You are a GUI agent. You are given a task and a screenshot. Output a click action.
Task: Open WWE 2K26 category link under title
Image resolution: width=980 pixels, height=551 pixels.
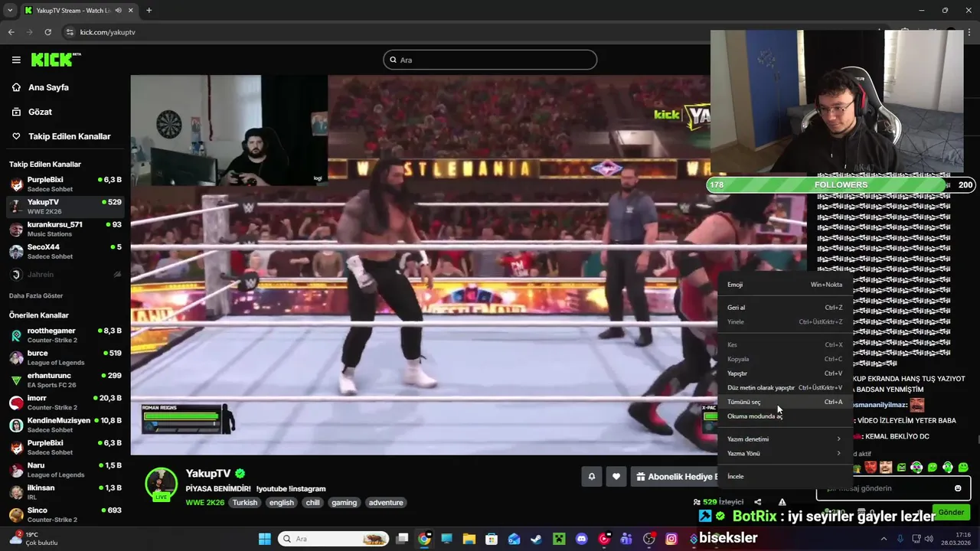205,503
